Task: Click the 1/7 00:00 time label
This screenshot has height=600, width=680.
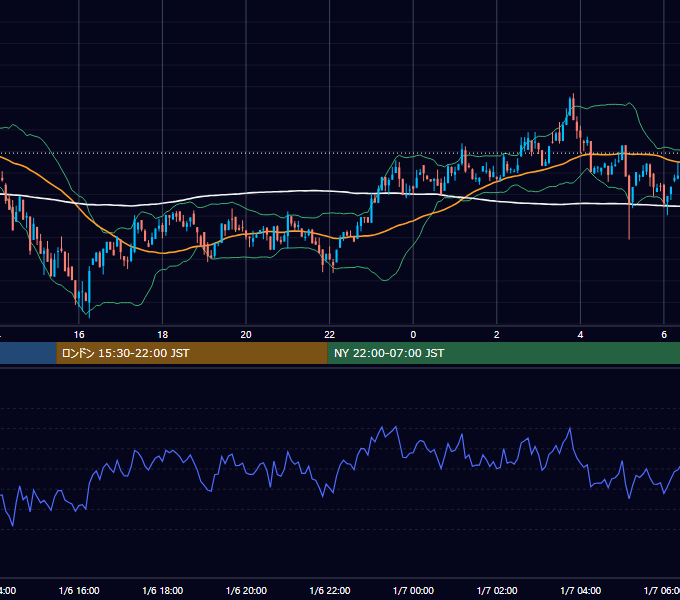Action: [x=413, y=590]
